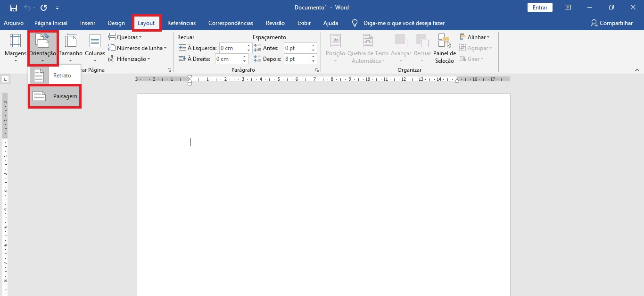
Task: Open the Tamanho page size tool
Action: (x=71, y=48)
